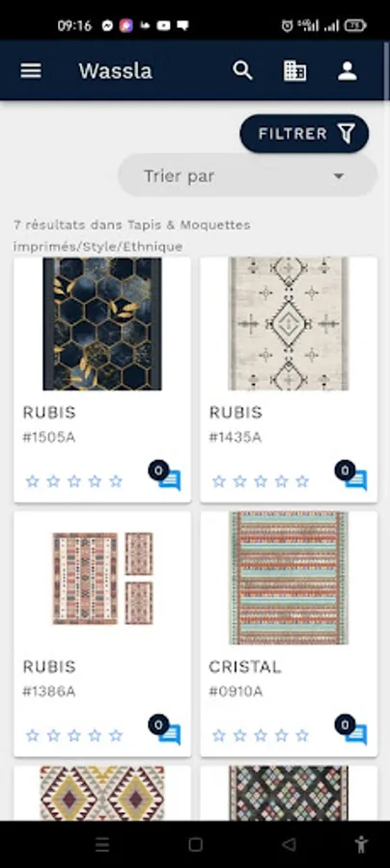
Task: Open the navy hexagon rug thumbnail
Action: click(x=102, y=324)
